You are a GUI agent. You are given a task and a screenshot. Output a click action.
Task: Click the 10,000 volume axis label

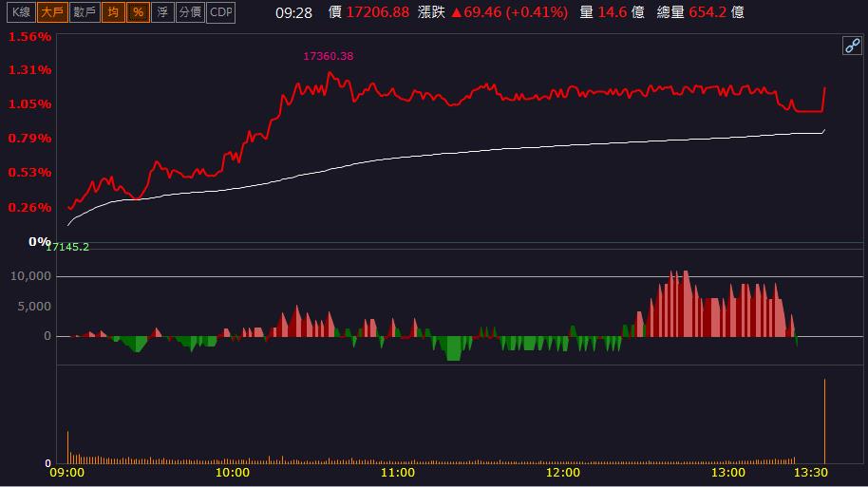(30, 275)
